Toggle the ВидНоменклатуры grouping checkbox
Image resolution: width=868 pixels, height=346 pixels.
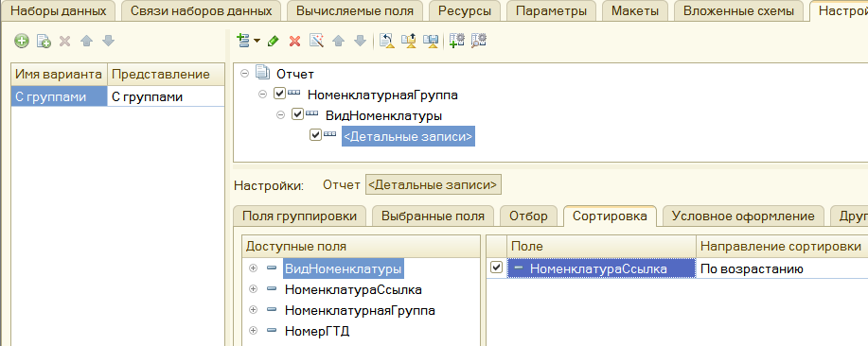(297, 115)
